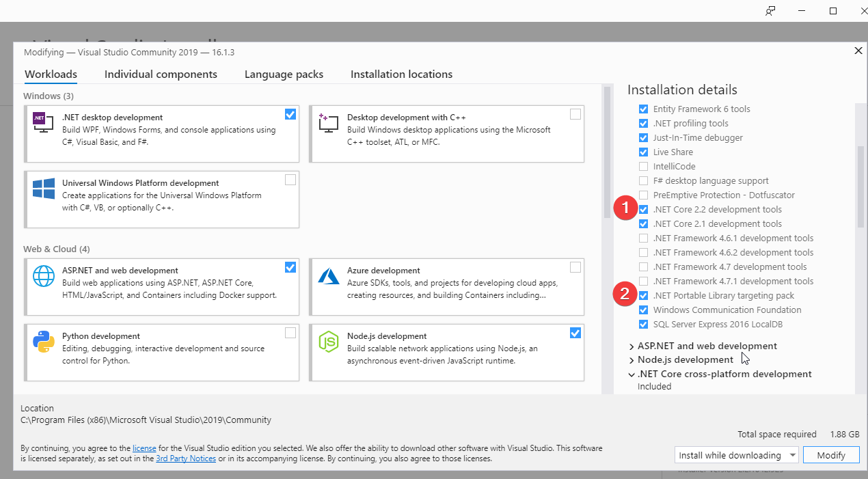The width and height of the screenshot is (868, 479).
Task: Expand Node.js development details
Action: click(x=632, y=360)
